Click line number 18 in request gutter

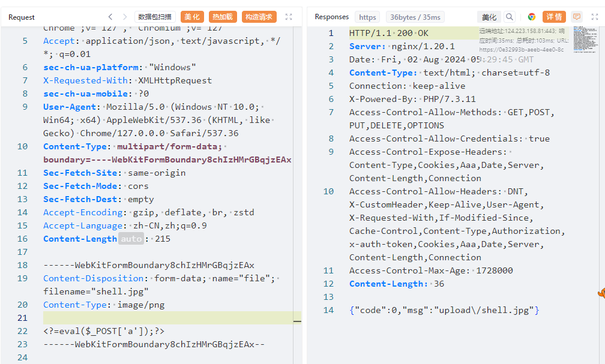[x=22, y=265]
